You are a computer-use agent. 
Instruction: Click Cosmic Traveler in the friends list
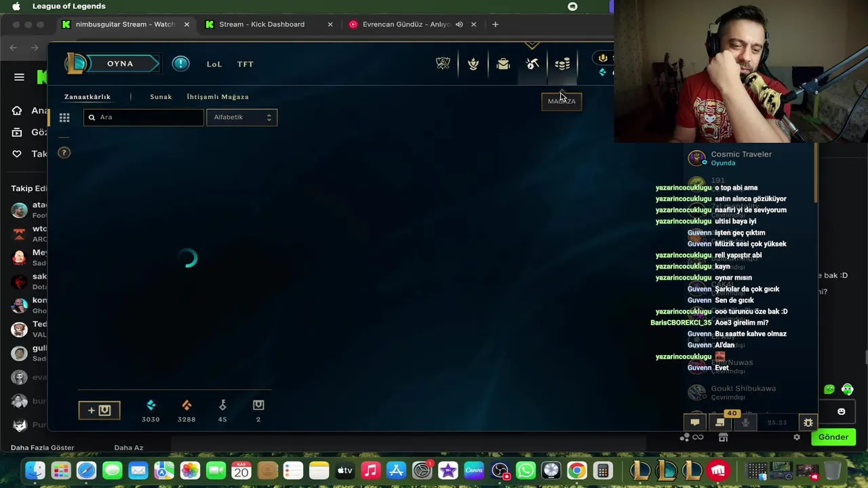click(x=741, y=155)
